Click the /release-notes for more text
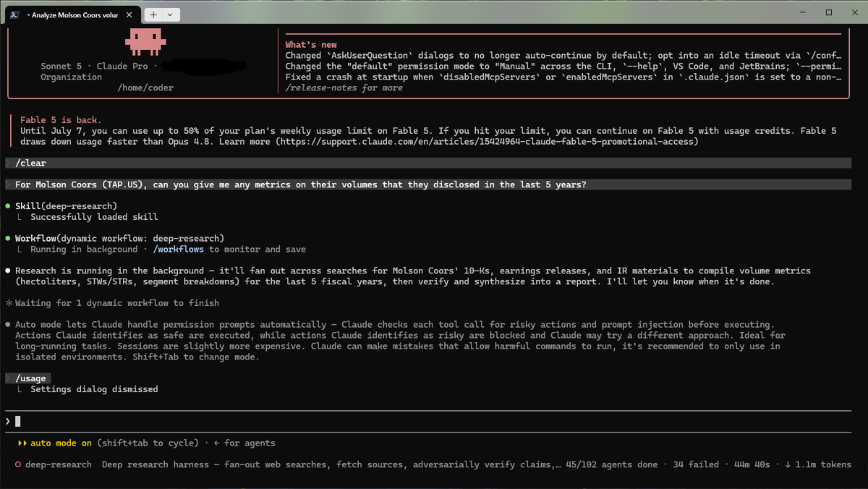Image resolution: width=868 pixels, height=489 pixels. tap(344, 88)
